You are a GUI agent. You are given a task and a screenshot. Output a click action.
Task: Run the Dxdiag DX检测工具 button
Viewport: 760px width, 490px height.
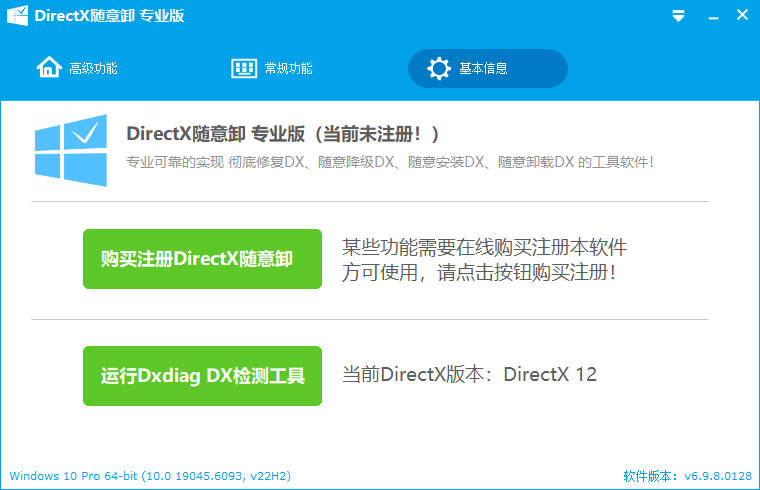click(202, 376)
